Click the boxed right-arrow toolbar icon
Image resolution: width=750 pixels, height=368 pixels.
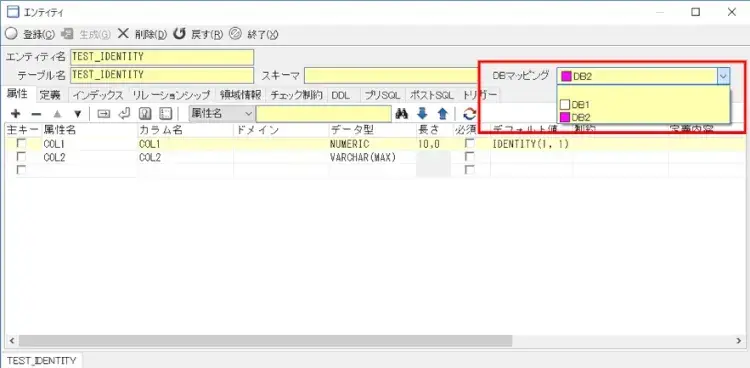[103, 113]
